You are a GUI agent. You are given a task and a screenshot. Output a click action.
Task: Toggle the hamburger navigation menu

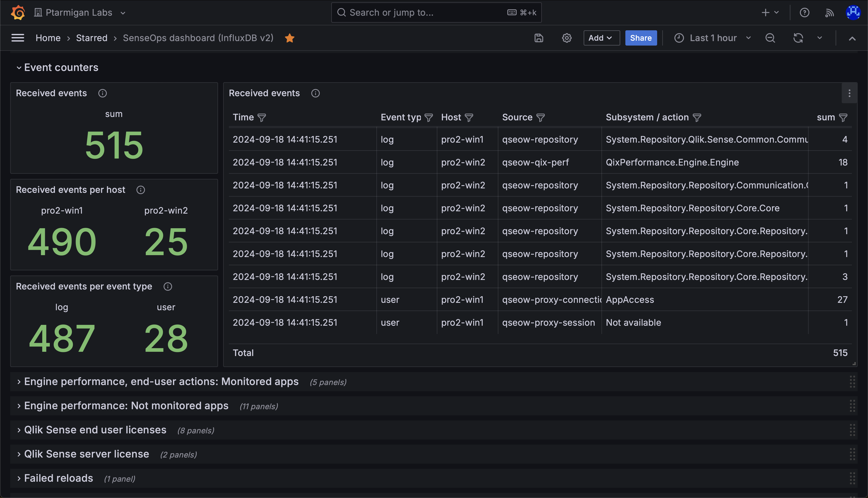[x=18, y=38]
